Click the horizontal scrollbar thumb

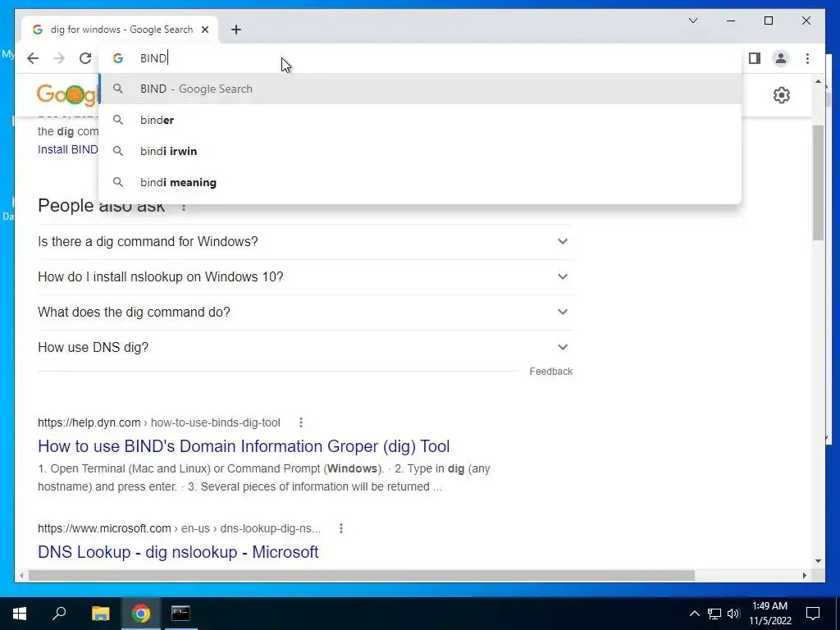pos(362,575)
